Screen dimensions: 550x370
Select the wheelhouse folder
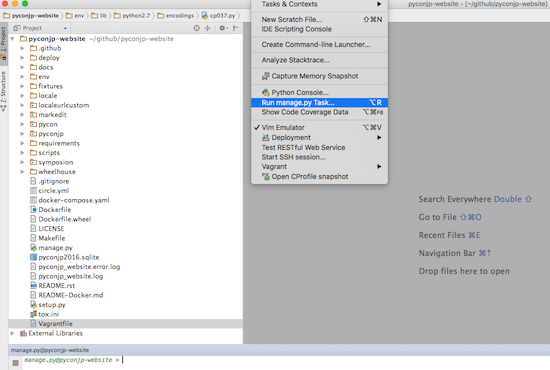point(57,172)
